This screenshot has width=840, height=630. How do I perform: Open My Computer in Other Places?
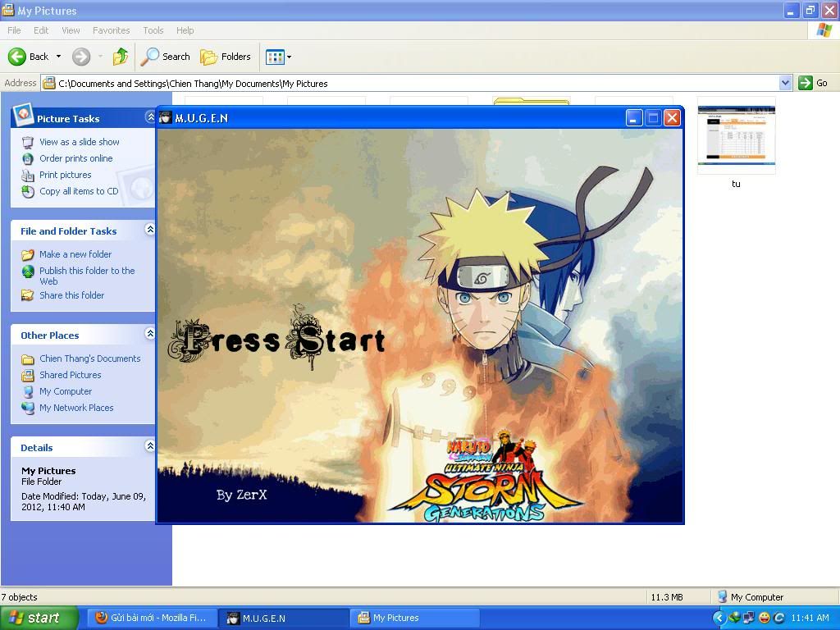tap(66, 391)
